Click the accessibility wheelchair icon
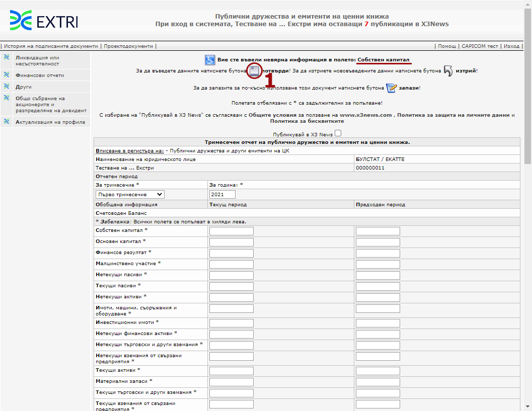Viewport: 532px width, 411px height. (x=210, y=60)
